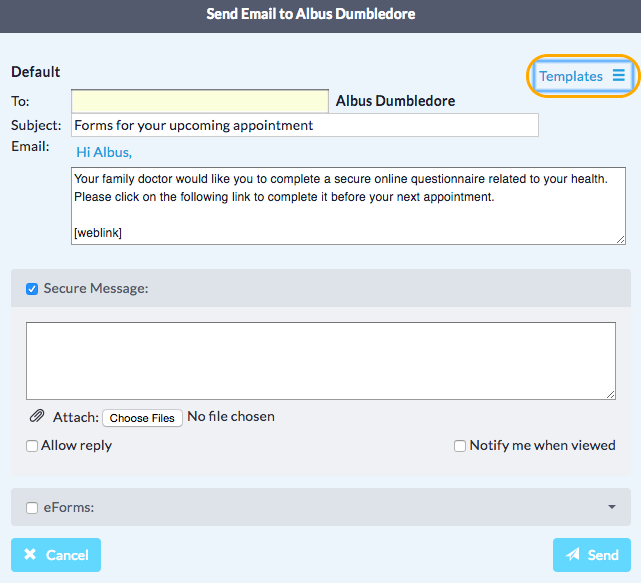Check the eForms checkbox
Viewport: 641px width, 583px height.
[x=32, y=508]
